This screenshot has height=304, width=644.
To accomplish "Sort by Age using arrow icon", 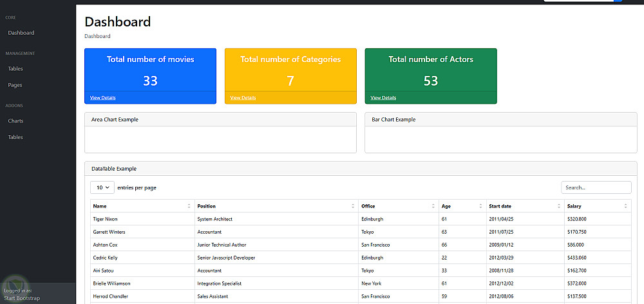I will coord(480,206).
